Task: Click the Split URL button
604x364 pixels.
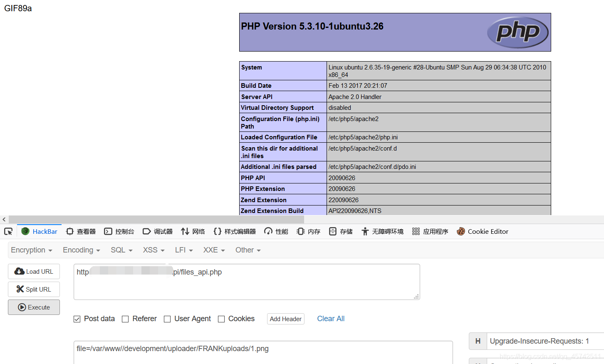Action: [34, 290]
